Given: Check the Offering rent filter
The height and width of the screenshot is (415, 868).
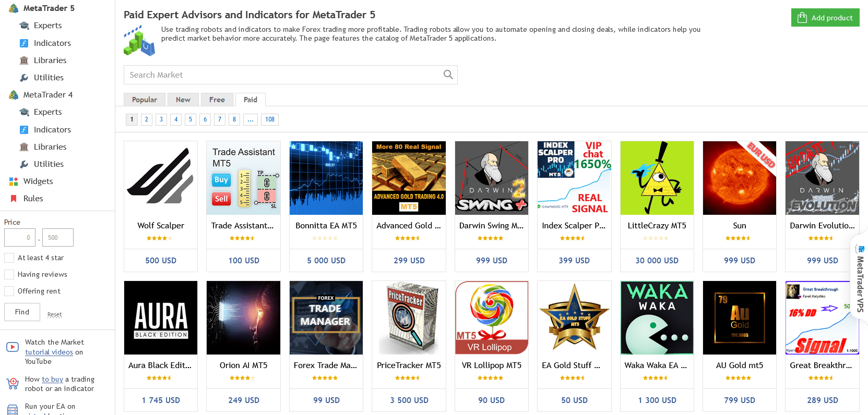Looking at the screenshot, I should [x=9, y=291].
